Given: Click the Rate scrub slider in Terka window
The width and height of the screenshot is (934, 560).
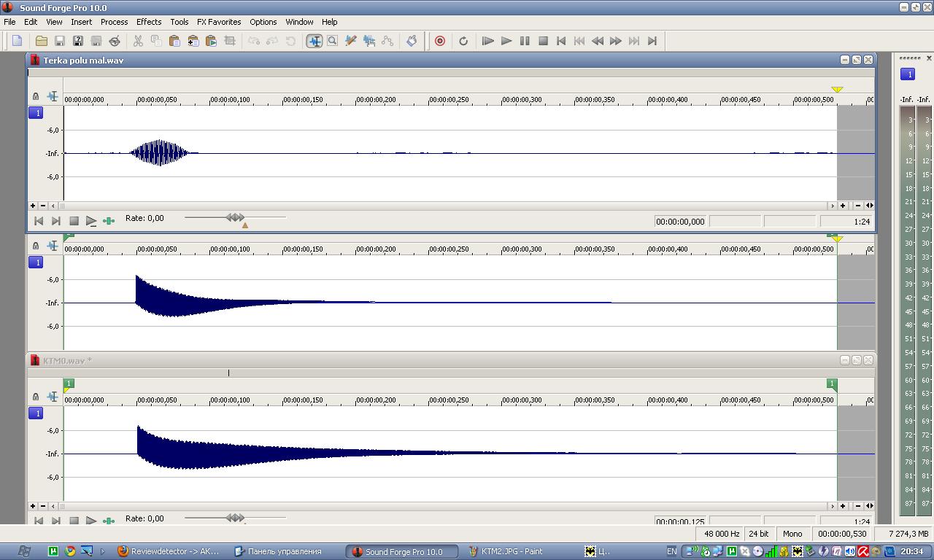Looking at the screenshot, I should pyautogui.click(x=235, y=217).
